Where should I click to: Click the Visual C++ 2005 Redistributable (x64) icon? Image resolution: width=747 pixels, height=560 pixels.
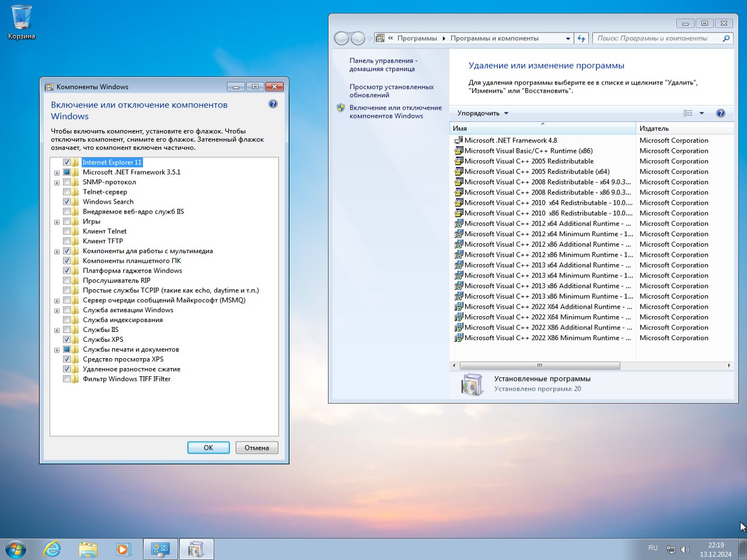459,172
